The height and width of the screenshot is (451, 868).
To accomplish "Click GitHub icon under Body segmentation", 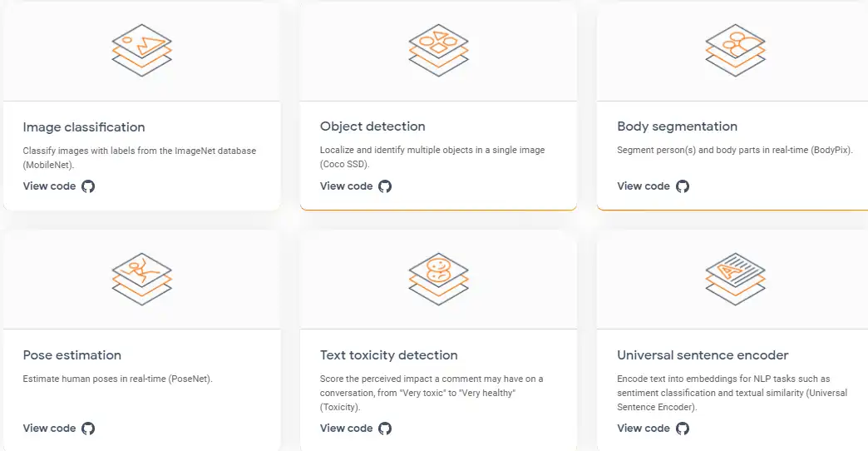I will [683, 186].
